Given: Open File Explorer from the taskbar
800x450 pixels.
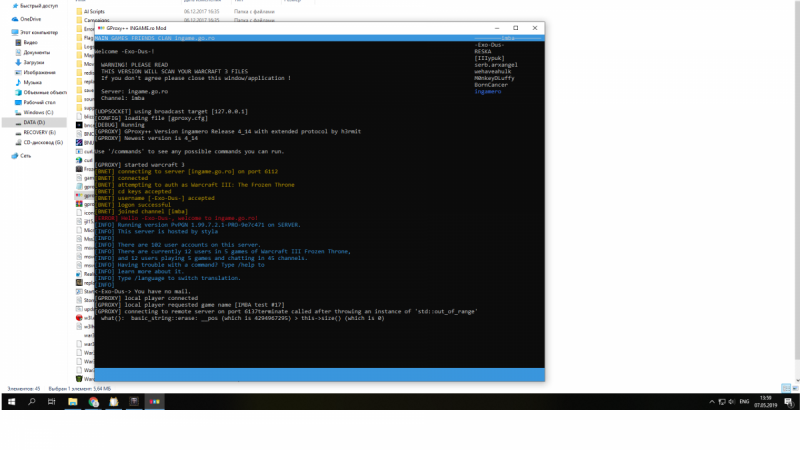Looking at the screenshot, I should pos(74,401).
